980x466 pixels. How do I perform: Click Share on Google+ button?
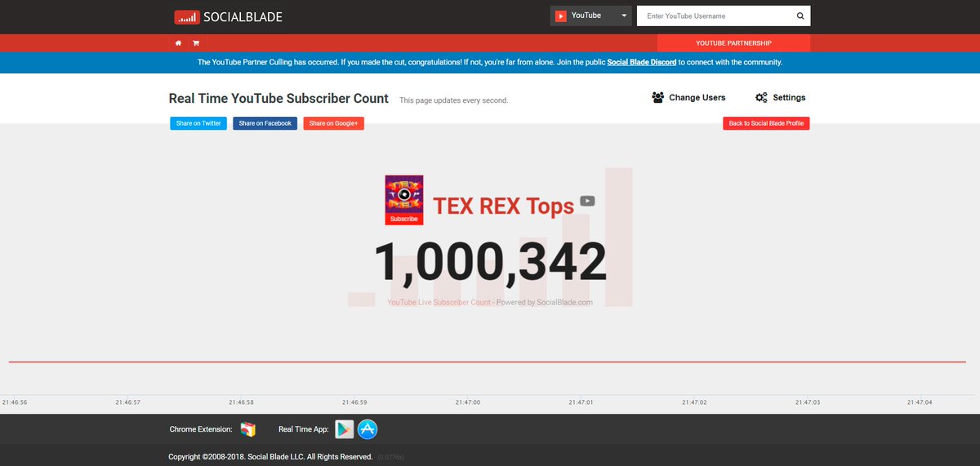coord(333,123)
